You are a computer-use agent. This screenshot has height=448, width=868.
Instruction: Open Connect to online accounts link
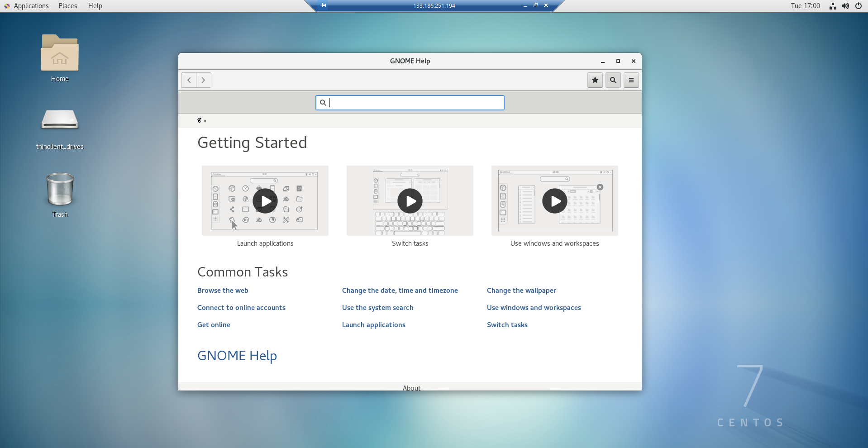pyautogui.click(x=241, y=308)
